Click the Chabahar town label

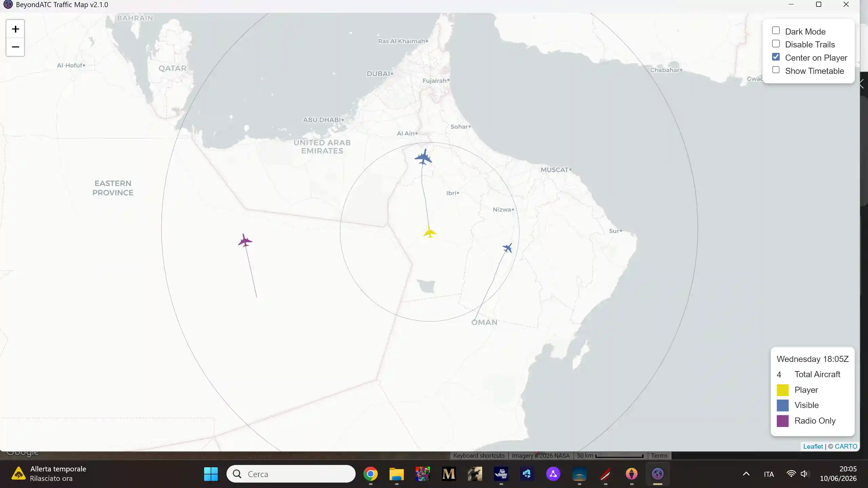tap(665, 70)
